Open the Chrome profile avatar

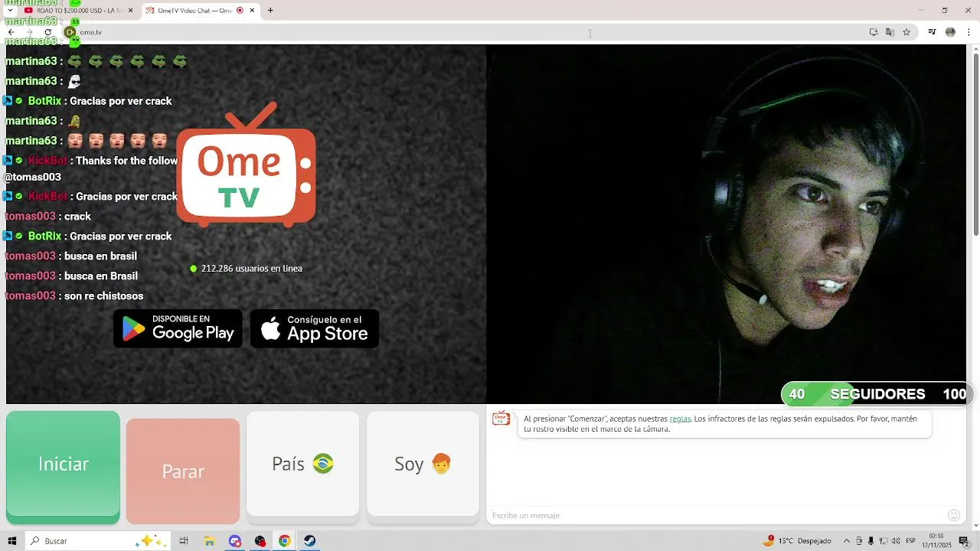pos(950,32)
